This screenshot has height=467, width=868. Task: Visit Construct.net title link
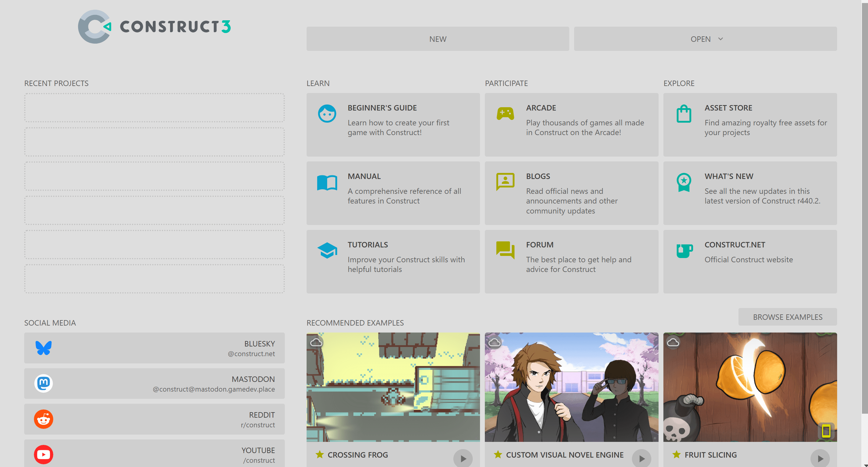coord(735,245)
